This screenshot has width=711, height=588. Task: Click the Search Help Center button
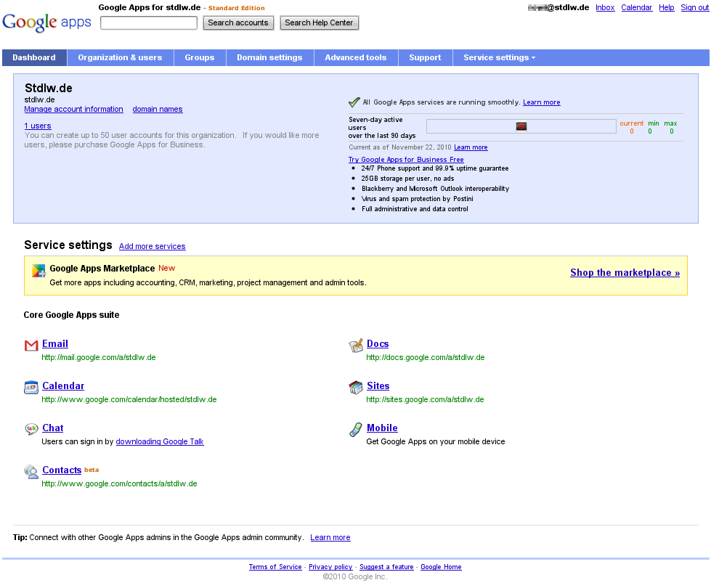coord(319,23)
